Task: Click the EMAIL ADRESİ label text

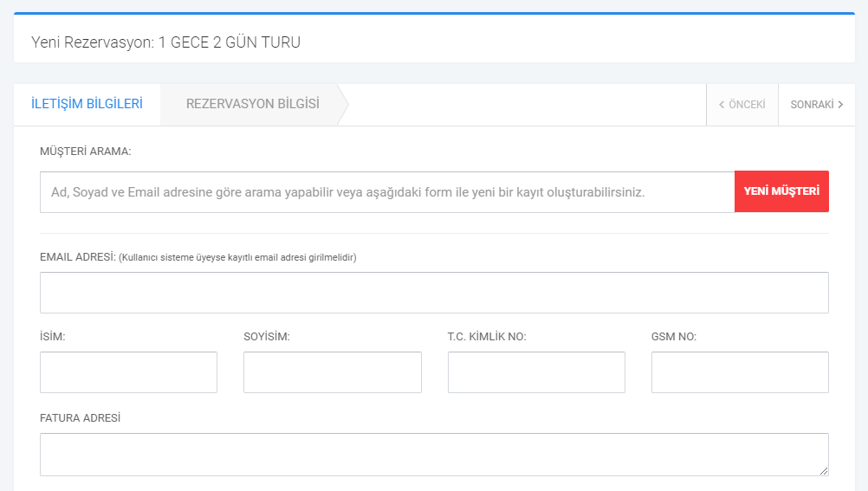Action: [x=77, y=257]
